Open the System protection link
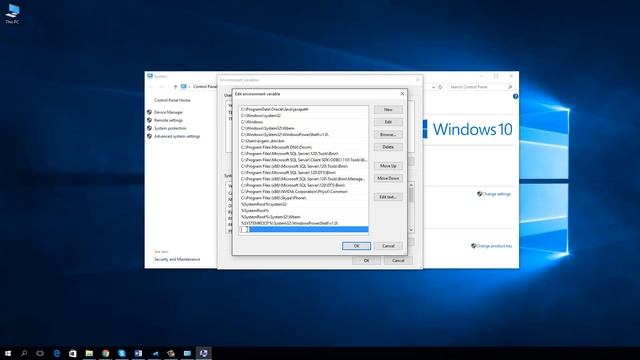Image resolution: width=640 pixels, height=360 pixels. [170, 128]
